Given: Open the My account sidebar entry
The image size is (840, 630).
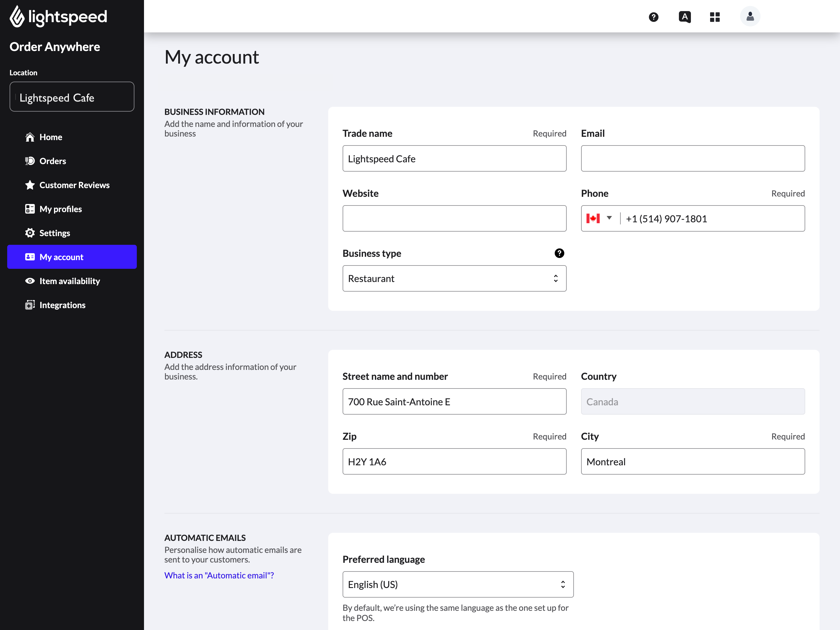Looking at the screenshot, I should pyautogui.click(x=61, y=257).
